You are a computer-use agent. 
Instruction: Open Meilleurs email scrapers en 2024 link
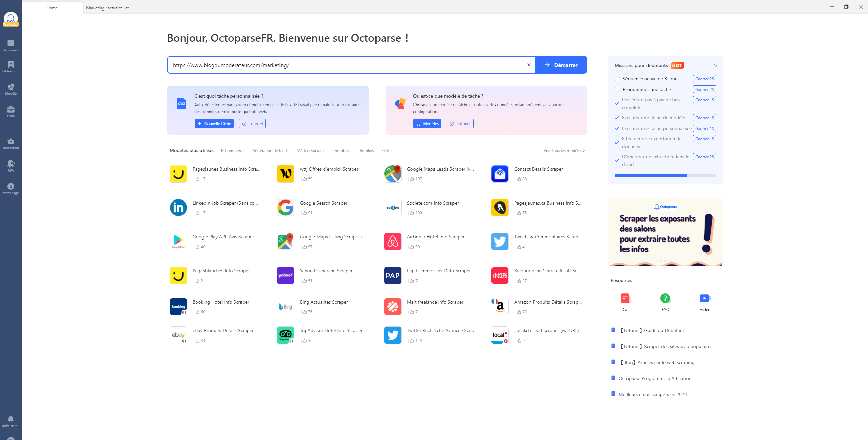[x=653, y=394]
